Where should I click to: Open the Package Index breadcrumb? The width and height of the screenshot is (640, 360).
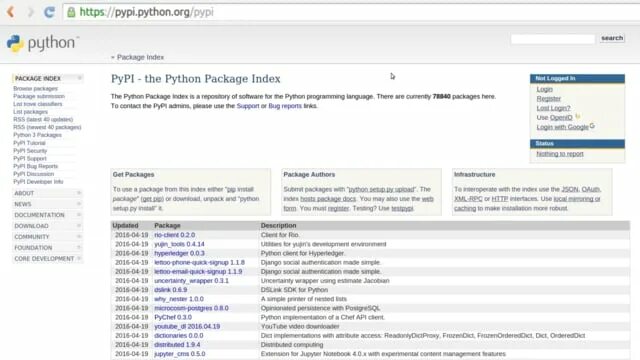[x=140, y=57]
